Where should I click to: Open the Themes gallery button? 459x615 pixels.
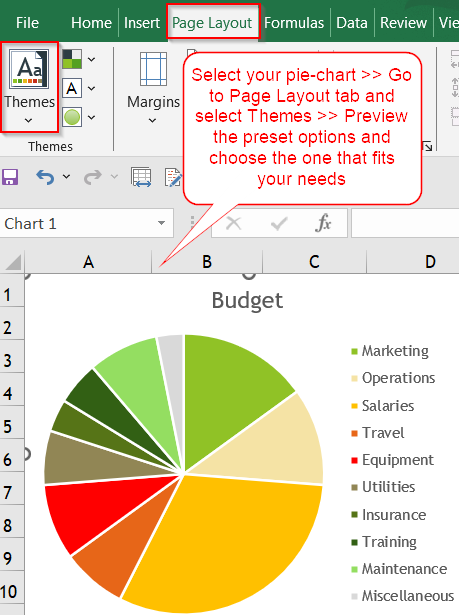(29, 87)
